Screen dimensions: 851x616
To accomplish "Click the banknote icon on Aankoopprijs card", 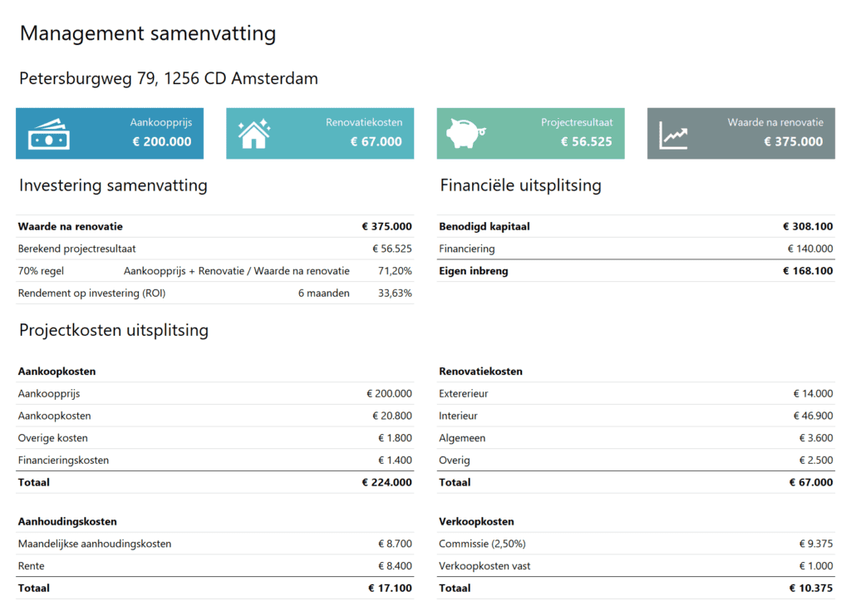I will 48,135.
